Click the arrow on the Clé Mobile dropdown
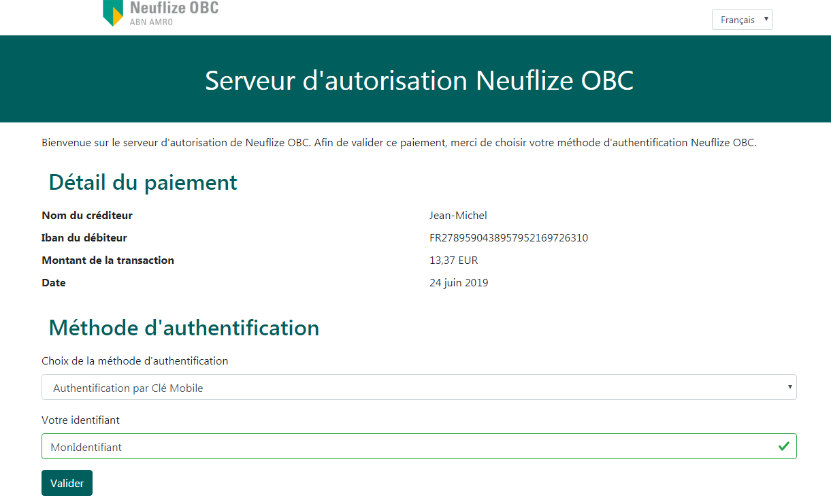This screenshot has width=831, height=504. tap(789, 387)
